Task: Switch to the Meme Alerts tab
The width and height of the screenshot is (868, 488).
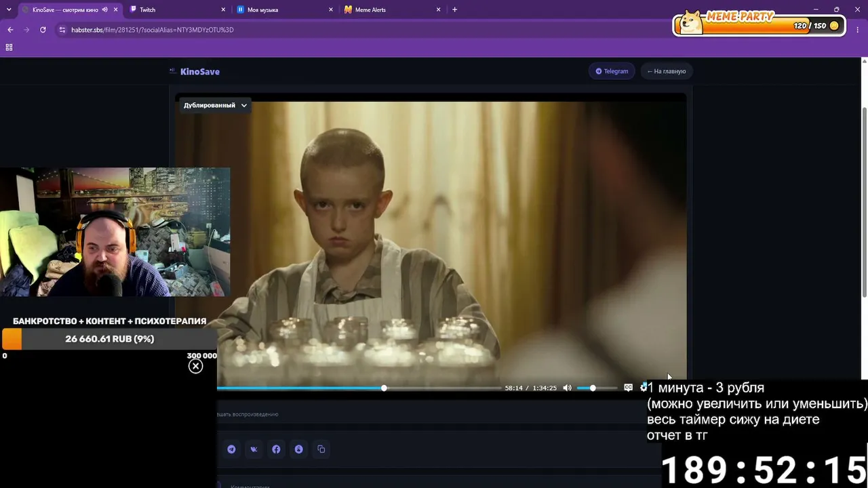Action: [393, 9]
